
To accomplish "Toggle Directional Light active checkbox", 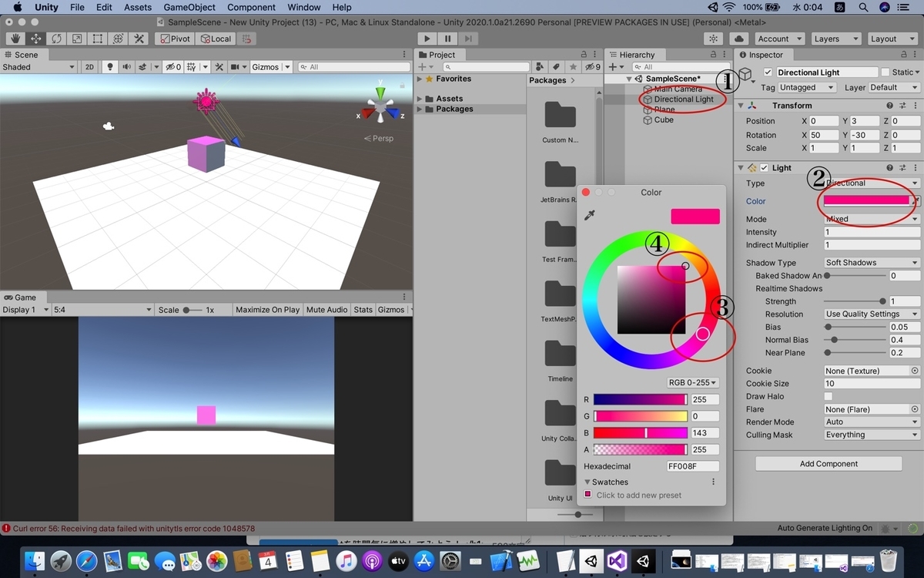I will tap(768, 72).
